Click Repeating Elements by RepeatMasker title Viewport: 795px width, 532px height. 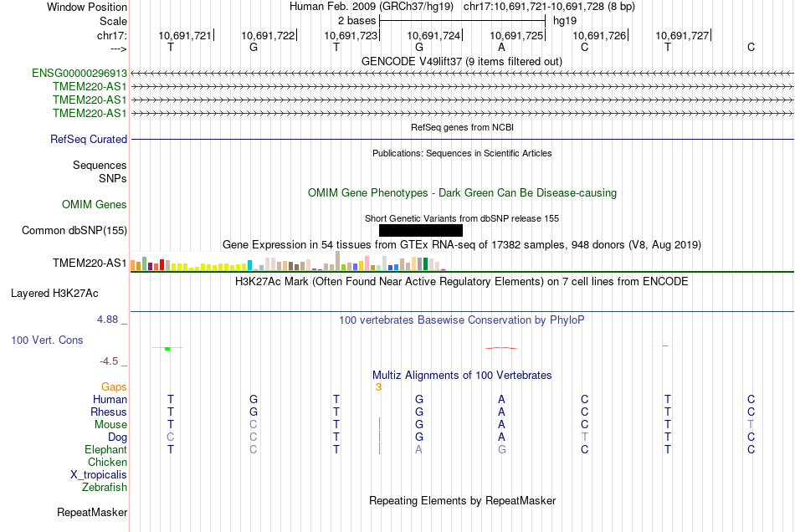(463, 500)
